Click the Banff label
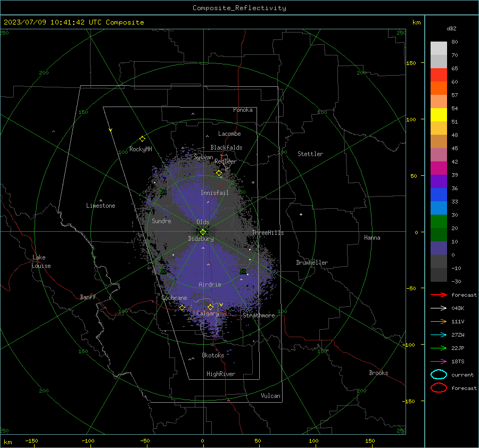 click(x=88, y=297)
